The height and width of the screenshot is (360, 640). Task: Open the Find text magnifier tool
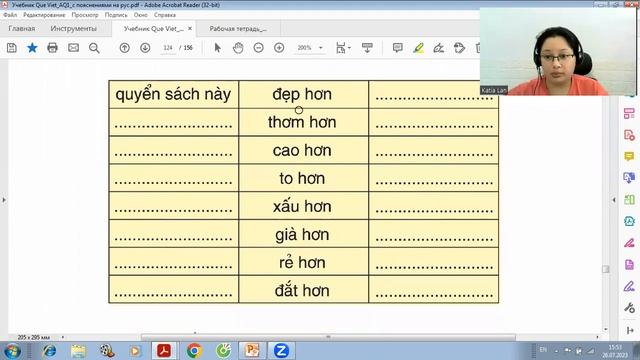tap(94, 48)
